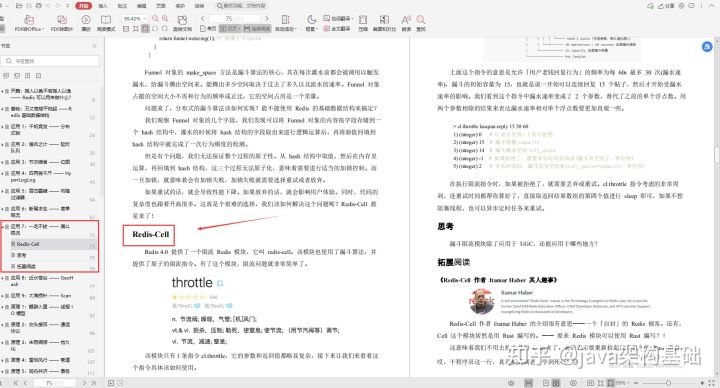Image resolution: width=720 pixels, height=388 pixels.
Task: Click the save icon in quick access bar
Action: click(x=28, y=6)
